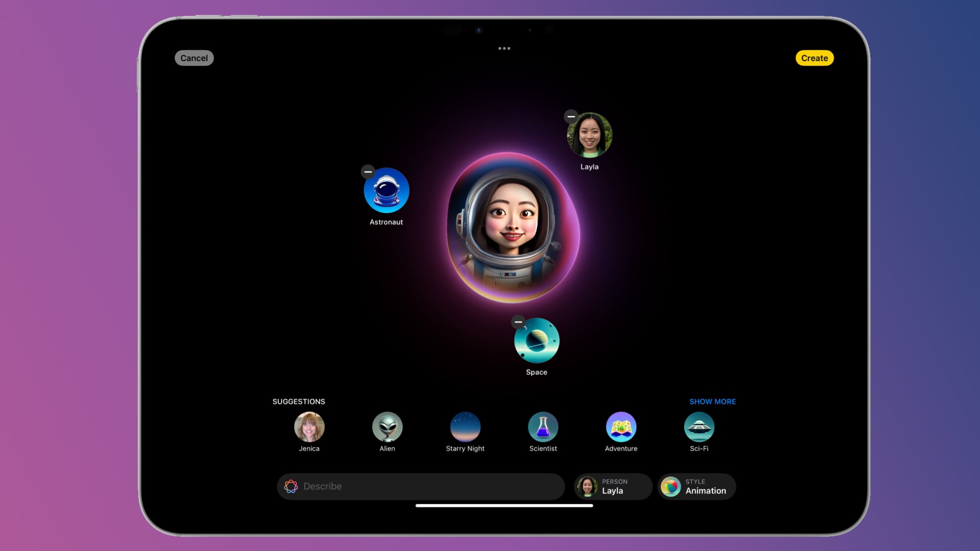Viewport: 980px width, 551px height.
Task: Click the Cancel button
Action: [x=194, y=58]
